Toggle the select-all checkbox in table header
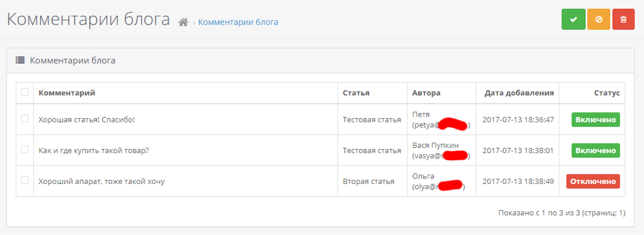 pos(25,92)
